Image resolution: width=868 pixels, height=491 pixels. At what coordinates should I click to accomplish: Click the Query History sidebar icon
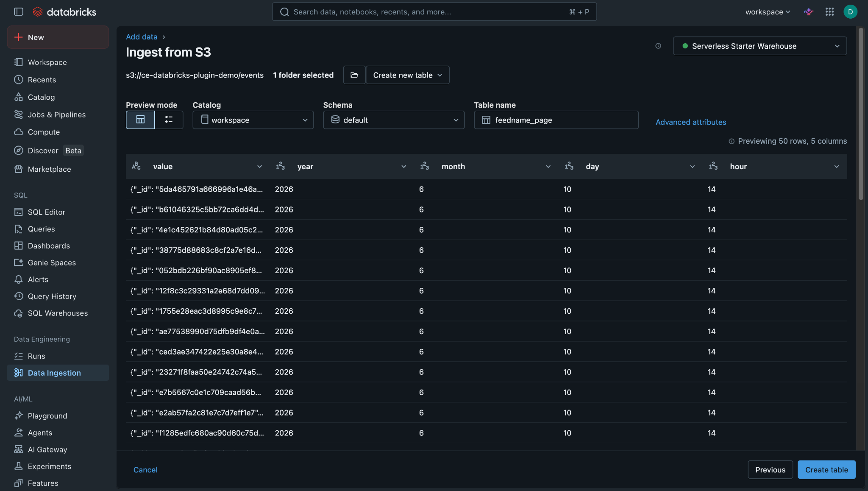(x=18, y=296)
